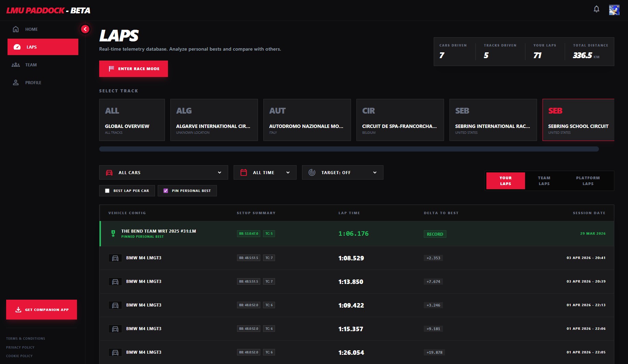Click the Home house icon in sidebar
The width and height of the screenshot is (628, 364).
pyautogui.click(x=16, y=29)
